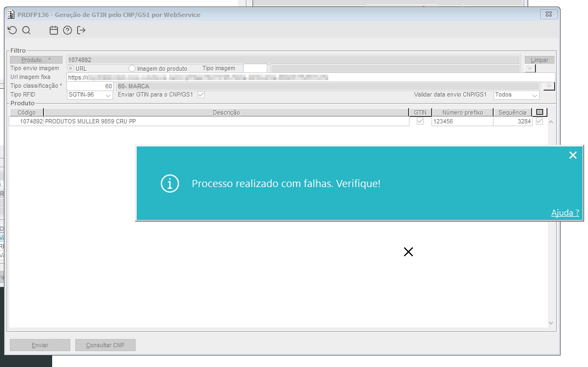Click the scroll down arrow of product grid

(x=551, y=323)
